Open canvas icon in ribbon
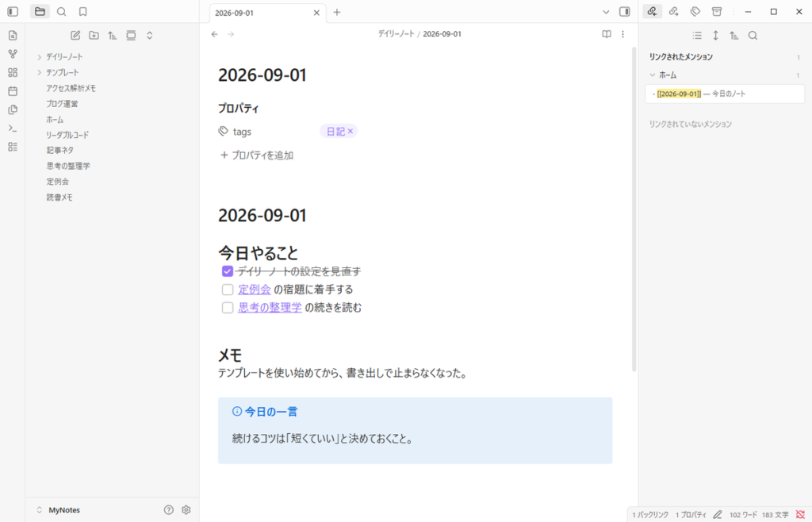 pyautogui.click(x=13, y=72)
